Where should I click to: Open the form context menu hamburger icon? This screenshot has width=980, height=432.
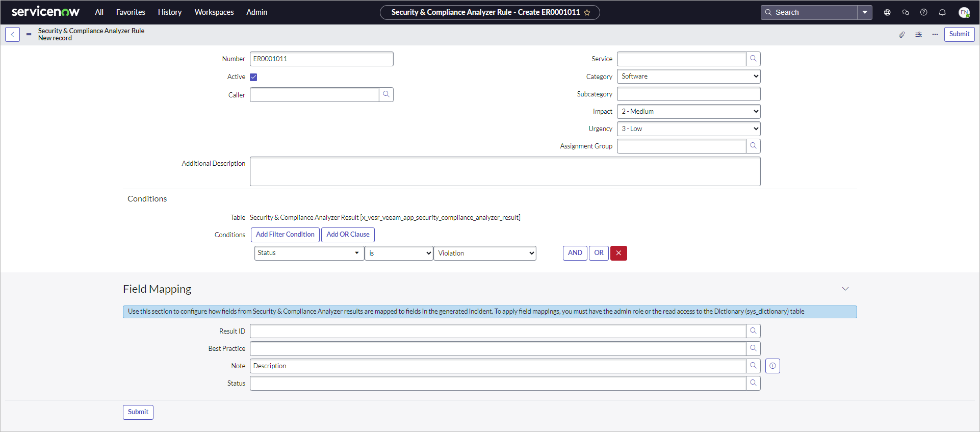(x=29, y=35)
